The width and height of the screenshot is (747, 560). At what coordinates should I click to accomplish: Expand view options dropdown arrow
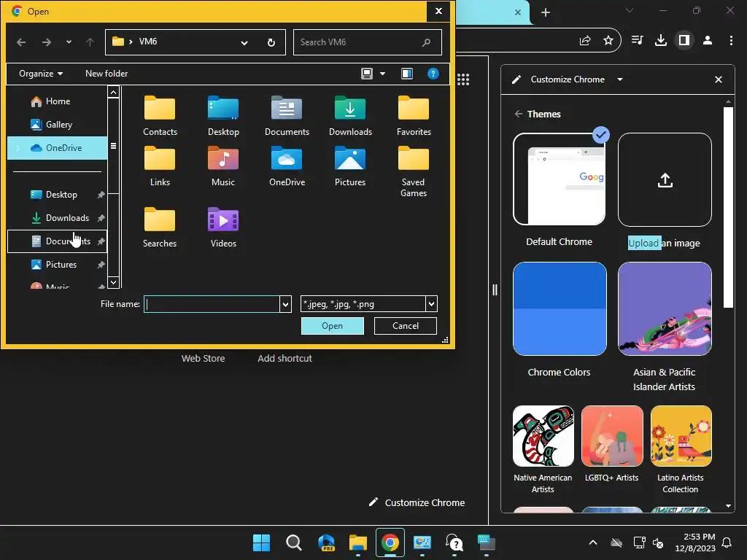[x=382, y=74]
